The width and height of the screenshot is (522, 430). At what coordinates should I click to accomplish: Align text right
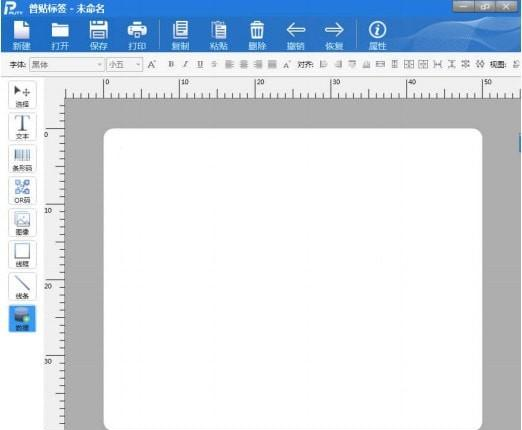(258, 64)
